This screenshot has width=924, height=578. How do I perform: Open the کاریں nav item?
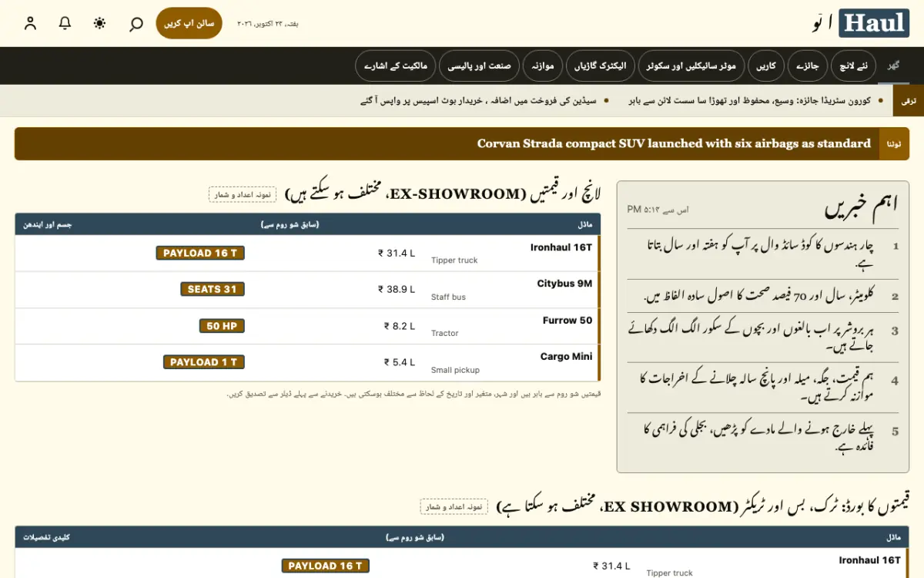pyautogui.click(x=766, y=66)
